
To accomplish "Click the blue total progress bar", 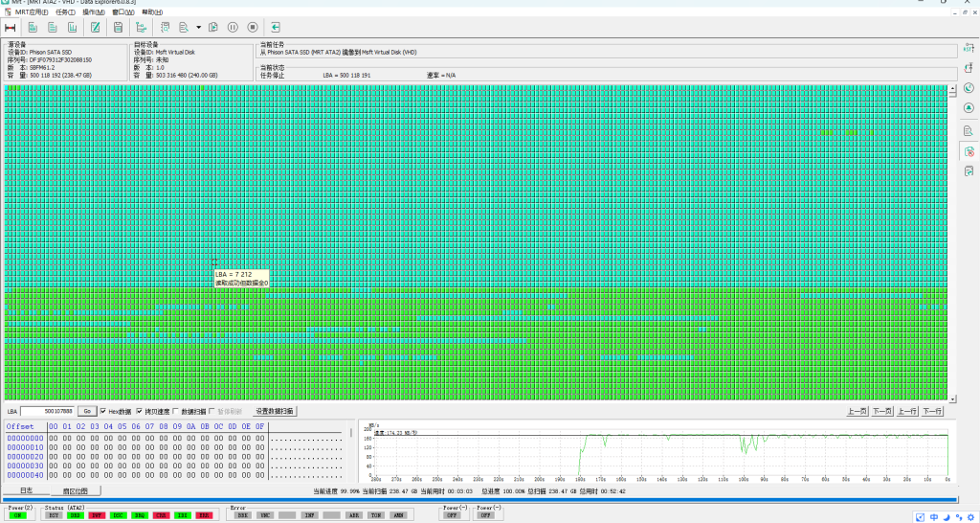I will [479, 500].
